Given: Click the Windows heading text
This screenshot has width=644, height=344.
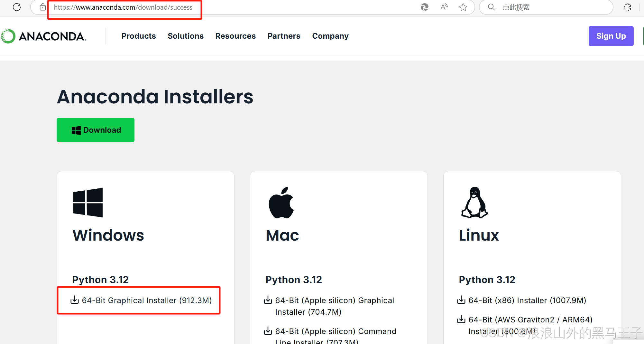Looking at the screenshot, I should coord(108,235).
